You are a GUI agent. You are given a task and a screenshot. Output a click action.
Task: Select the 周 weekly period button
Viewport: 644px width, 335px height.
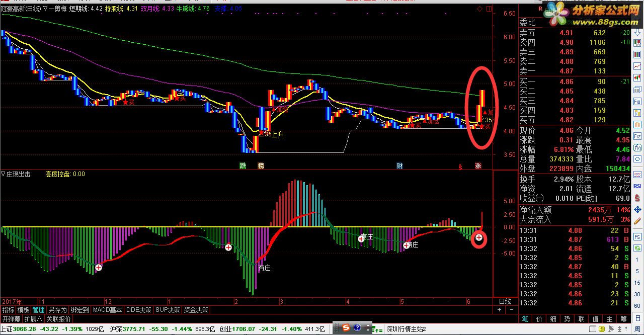click(x=637, y=328)
